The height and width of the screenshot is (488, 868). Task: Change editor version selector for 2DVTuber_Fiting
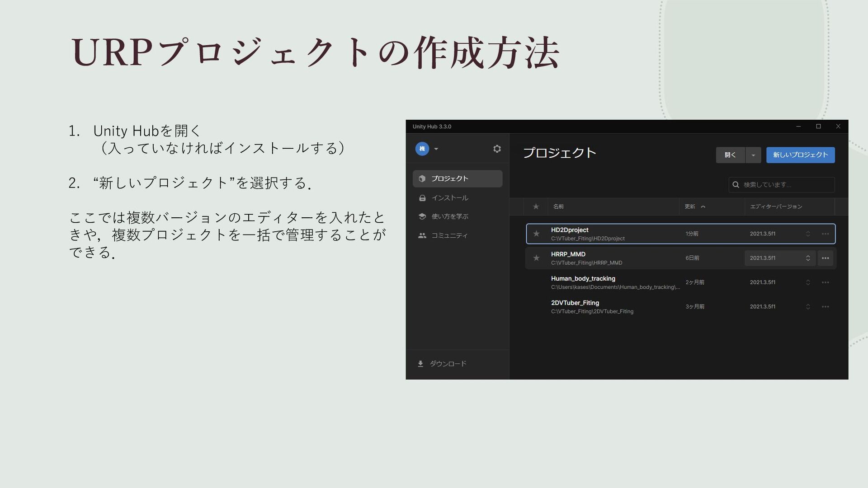coord(780,307)
